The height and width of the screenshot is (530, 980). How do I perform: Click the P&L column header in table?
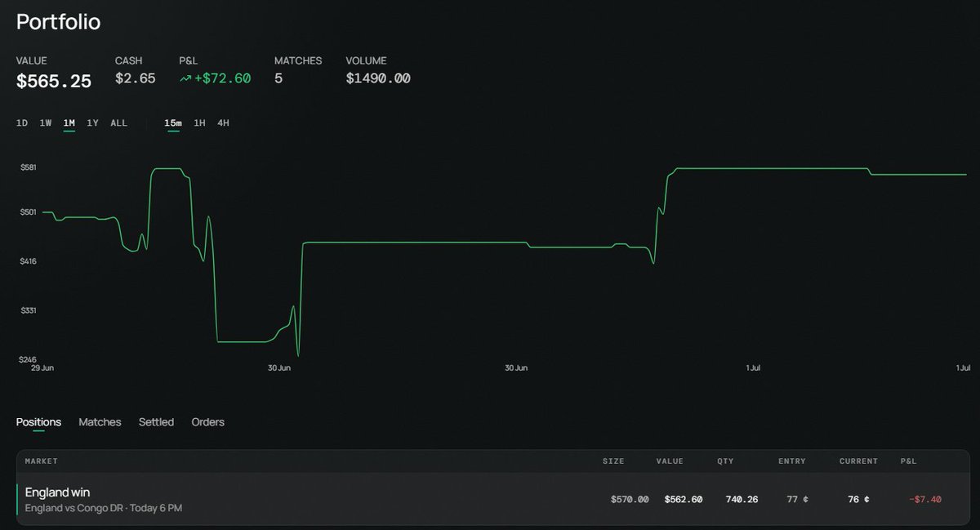pyautogui.click(x=908, y=461)
